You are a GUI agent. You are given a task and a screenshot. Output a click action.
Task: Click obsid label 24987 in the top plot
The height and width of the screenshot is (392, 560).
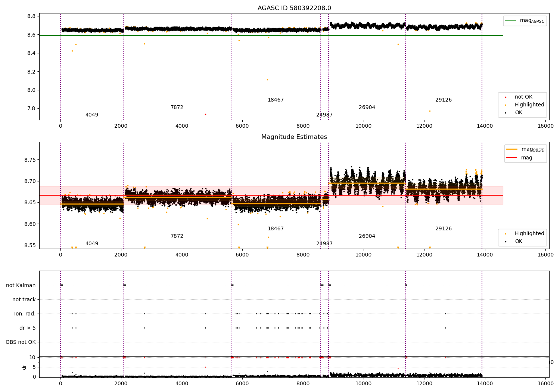[x=324, y=115]
